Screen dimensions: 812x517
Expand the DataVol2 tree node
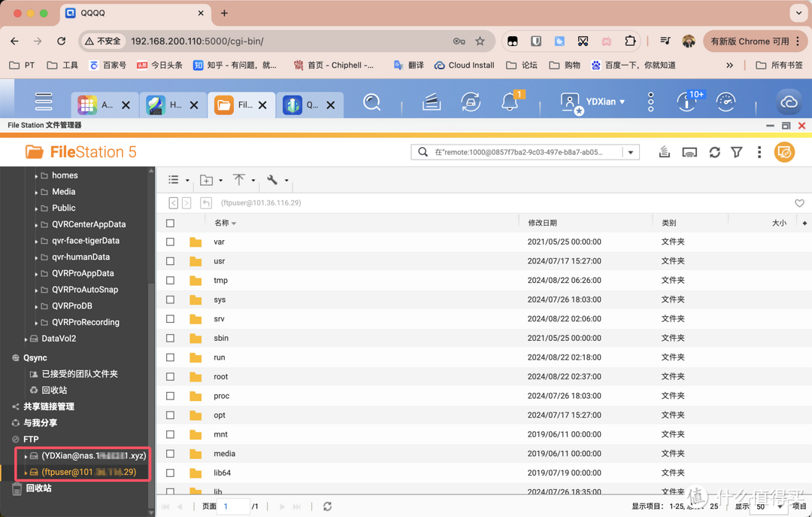26,339
